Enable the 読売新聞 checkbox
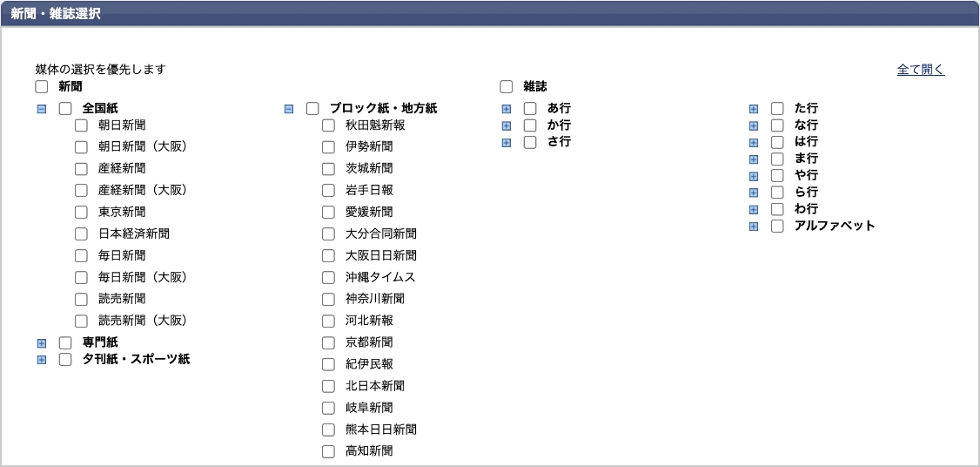Image resolution: width=980 pixels, height=467 pixels. pos(81,299)
